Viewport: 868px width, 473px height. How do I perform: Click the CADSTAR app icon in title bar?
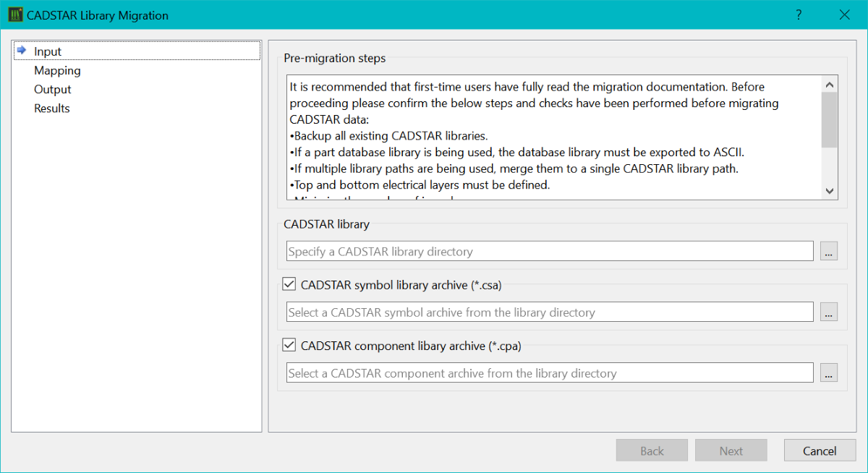15,15
